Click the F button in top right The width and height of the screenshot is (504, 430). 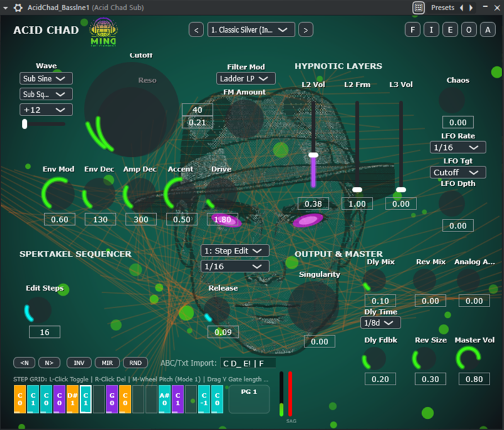[413, 30]
